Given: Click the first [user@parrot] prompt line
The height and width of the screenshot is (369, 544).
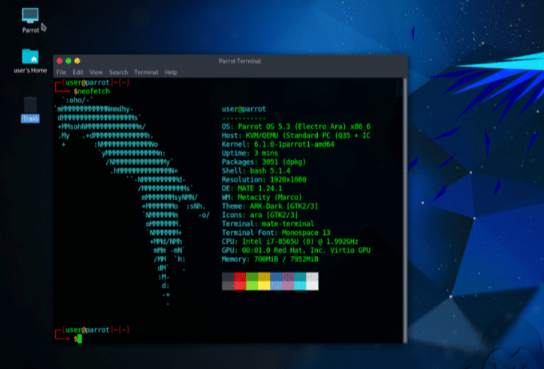Looking at the screenshot, I should [92, 83].
